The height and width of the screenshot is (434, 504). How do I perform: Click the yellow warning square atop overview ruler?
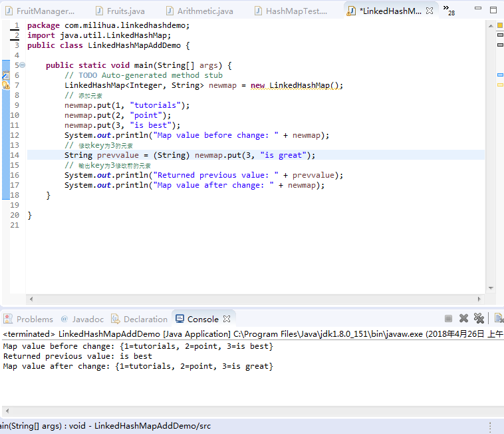pyautogui.click(x=500, y=25)
